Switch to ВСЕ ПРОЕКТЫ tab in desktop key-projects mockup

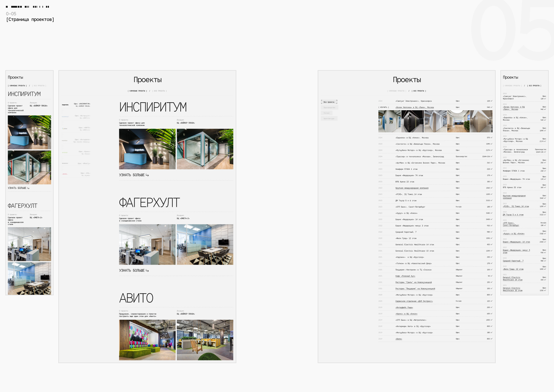pyautogui.click(x=159, y=91)
